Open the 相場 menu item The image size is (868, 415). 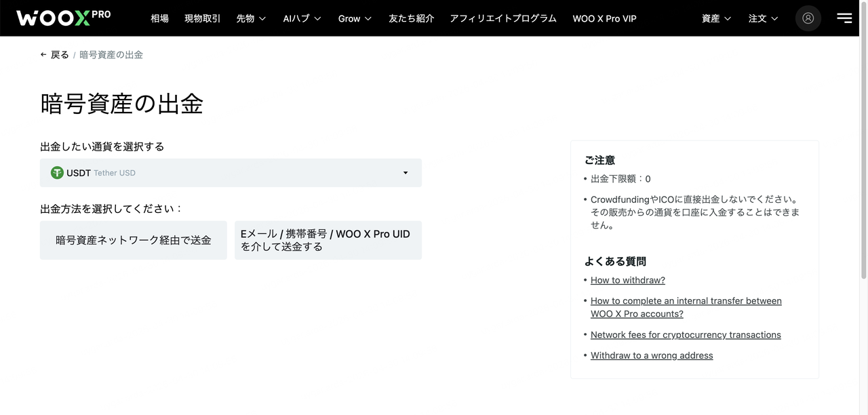[159, 18]
